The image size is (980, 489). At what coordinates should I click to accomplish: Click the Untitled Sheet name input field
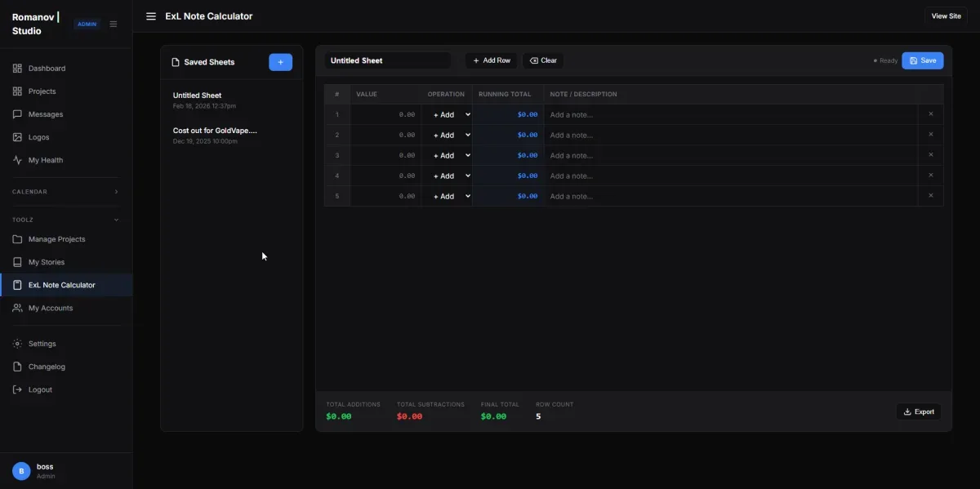point(388,60)
